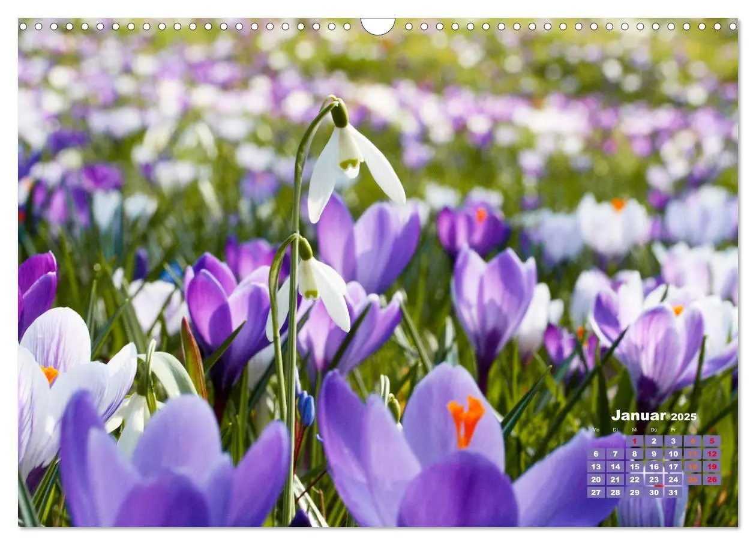Click calendar day 2
Viewport: 756px width, 545px height.
coord(654,441)
